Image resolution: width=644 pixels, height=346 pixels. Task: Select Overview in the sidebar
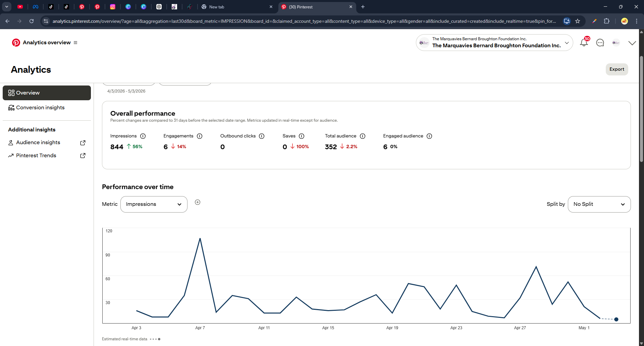point(47,93)
